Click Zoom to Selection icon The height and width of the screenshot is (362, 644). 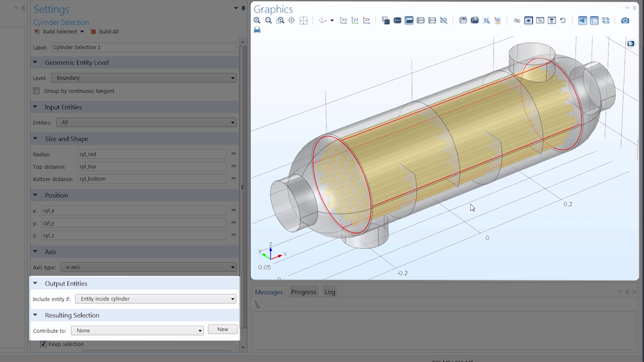pos(292,21)
